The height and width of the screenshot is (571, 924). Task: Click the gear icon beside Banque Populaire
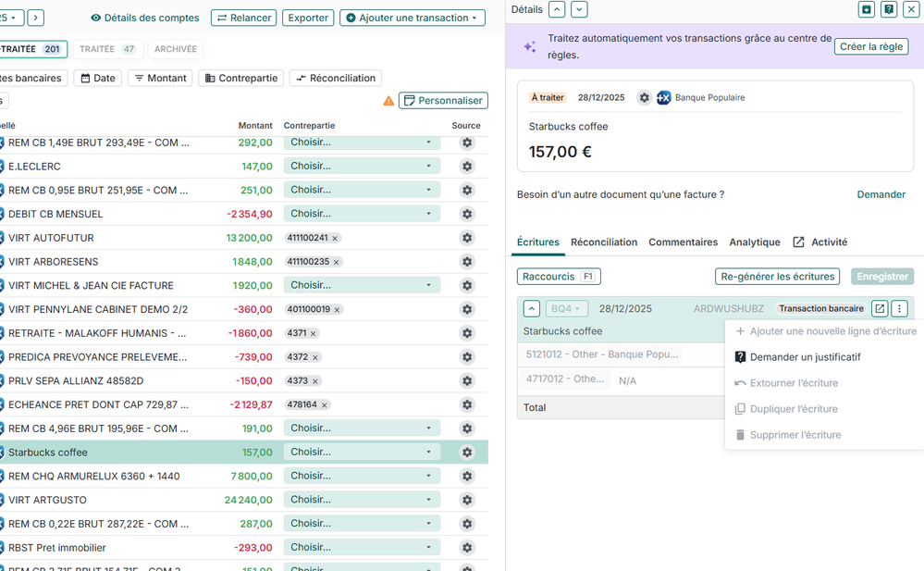pyautogui.click(x=645, y=98)
